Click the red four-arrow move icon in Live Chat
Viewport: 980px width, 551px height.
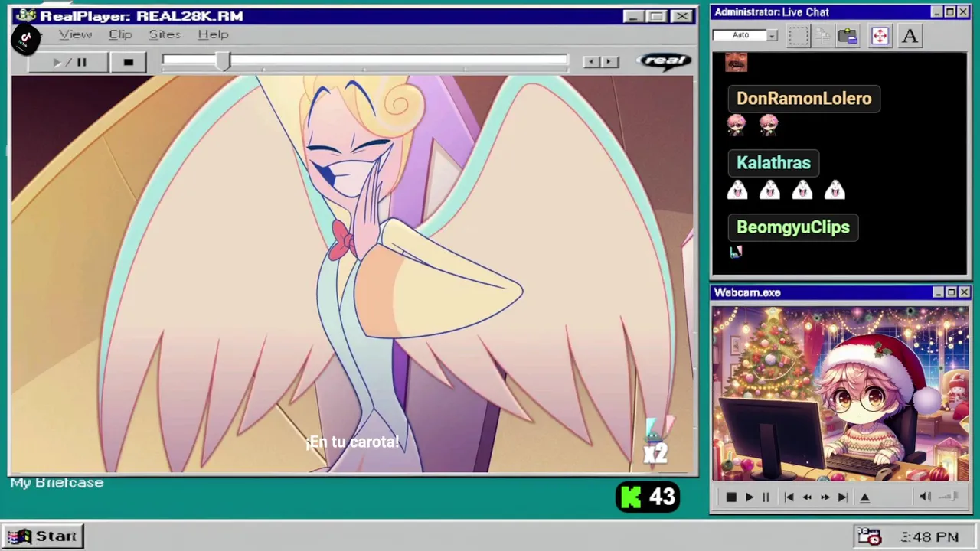[880, 36]
